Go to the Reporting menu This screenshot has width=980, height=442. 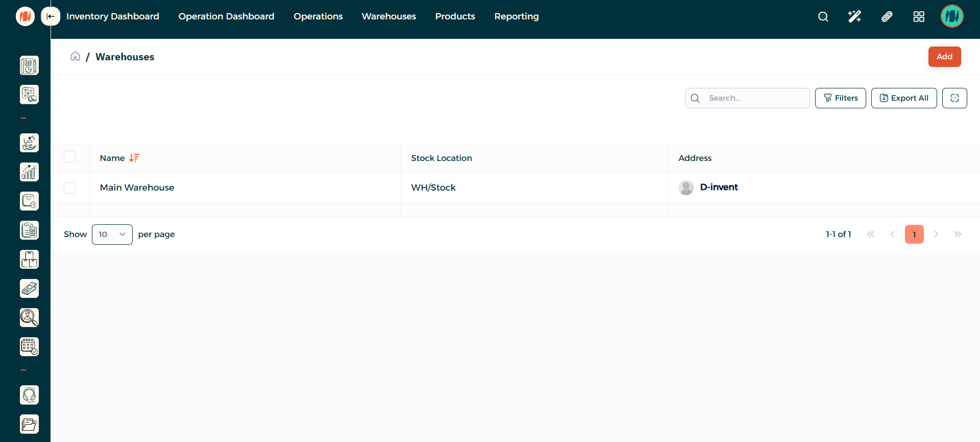click(x=516, y=16)
